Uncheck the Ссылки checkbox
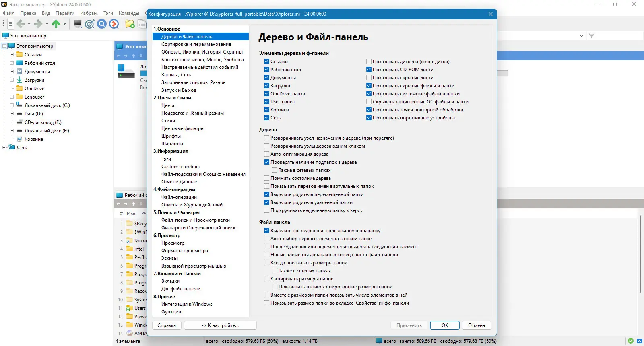Image resolution: width=644 pixels, height=346 pixels. [266, 62]
